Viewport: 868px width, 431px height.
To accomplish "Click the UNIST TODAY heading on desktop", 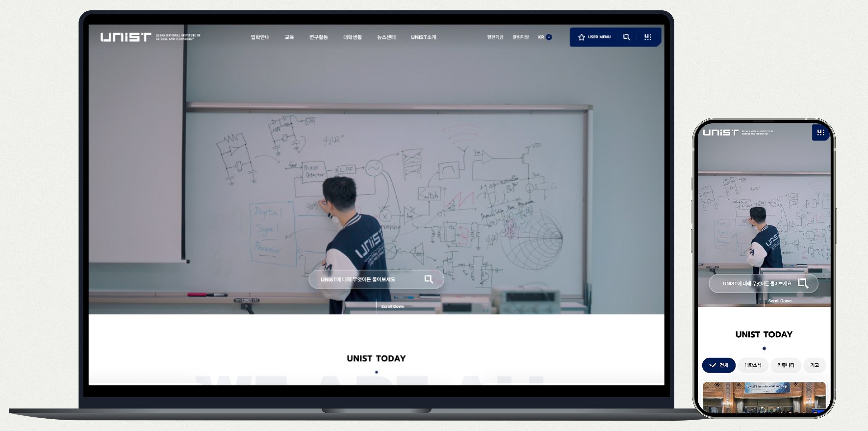I will [376, 358].
